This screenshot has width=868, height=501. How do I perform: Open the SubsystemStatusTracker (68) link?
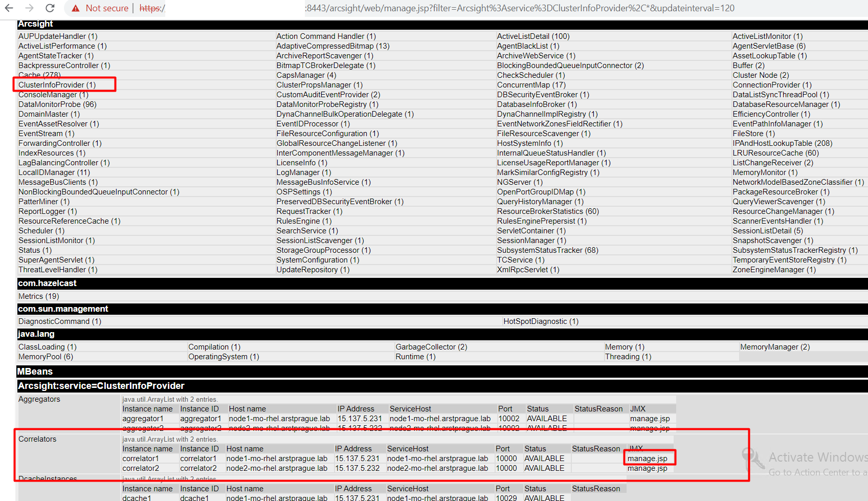pyautogui.click(x=547, y=250)
